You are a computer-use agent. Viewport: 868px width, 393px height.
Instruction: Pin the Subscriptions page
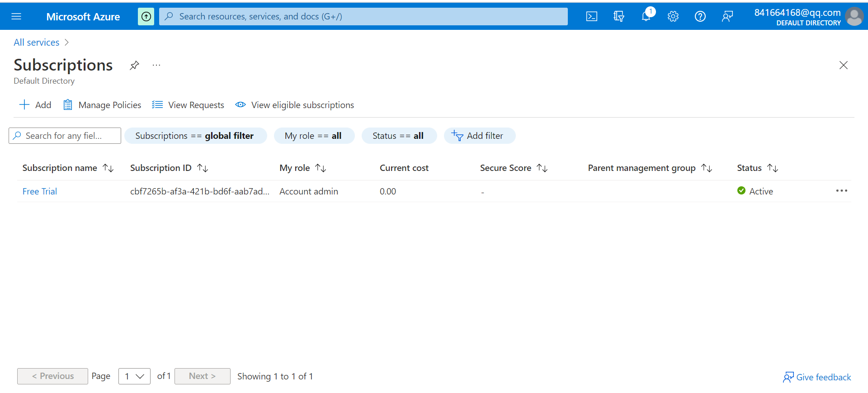(134, 66)
